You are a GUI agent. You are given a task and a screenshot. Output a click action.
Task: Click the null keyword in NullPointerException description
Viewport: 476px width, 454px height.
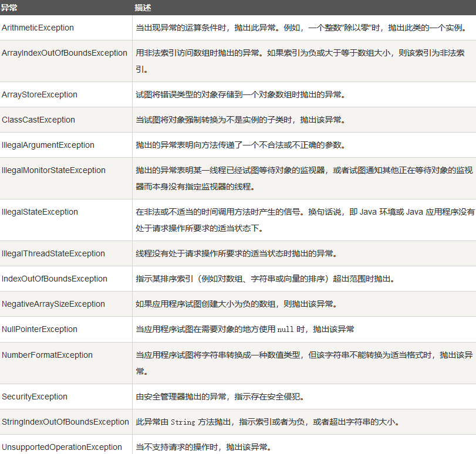[285, 330]
